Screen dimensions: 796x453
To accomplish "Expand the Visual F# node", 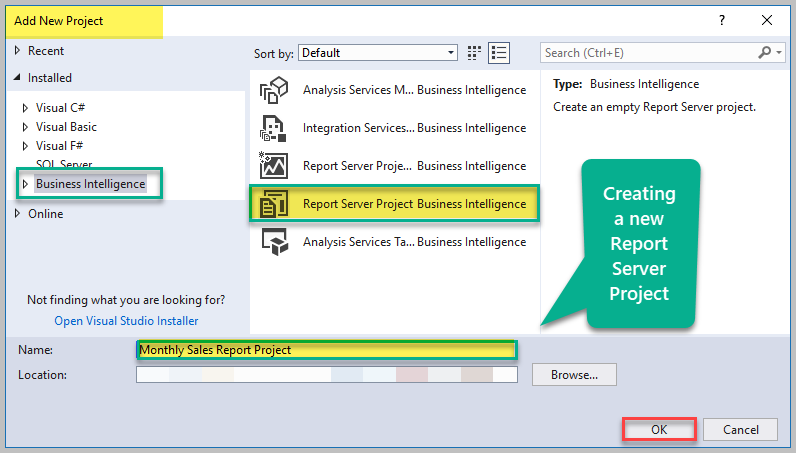I will pos(25,146).
